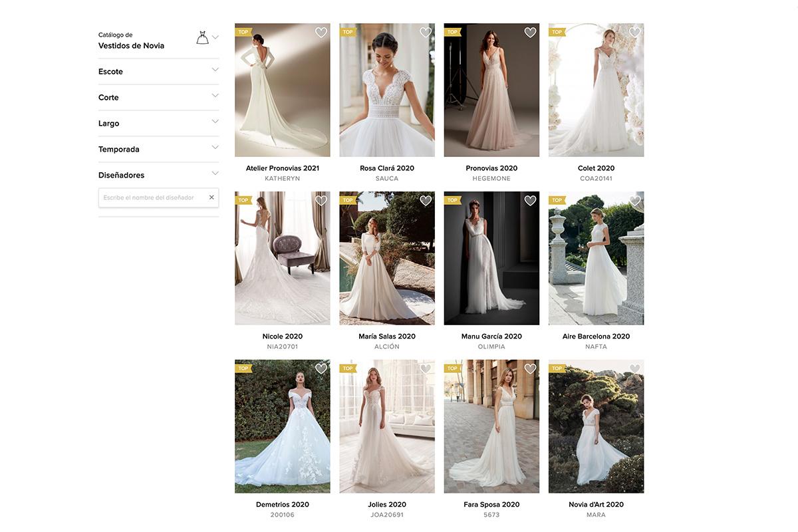Screen dimensions: 798x532
Task: Favorite the Pronovias 2020 Hegemone heart
Action: (x=530, y=33)
